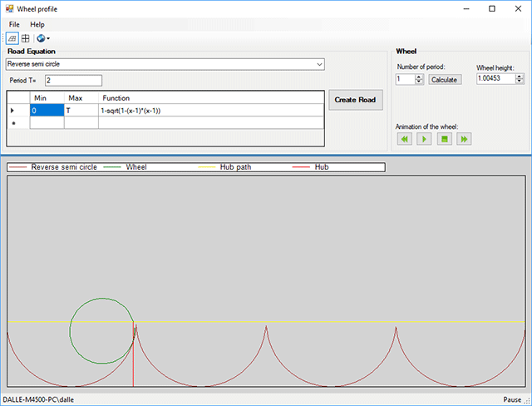Click the DALLE-M4500-PC\dalle status text

[x=38, y=399]
